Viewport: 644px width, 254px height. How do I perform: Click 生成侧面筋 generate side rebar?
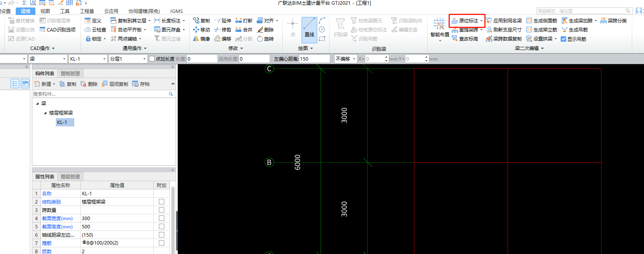pos(542,20)
